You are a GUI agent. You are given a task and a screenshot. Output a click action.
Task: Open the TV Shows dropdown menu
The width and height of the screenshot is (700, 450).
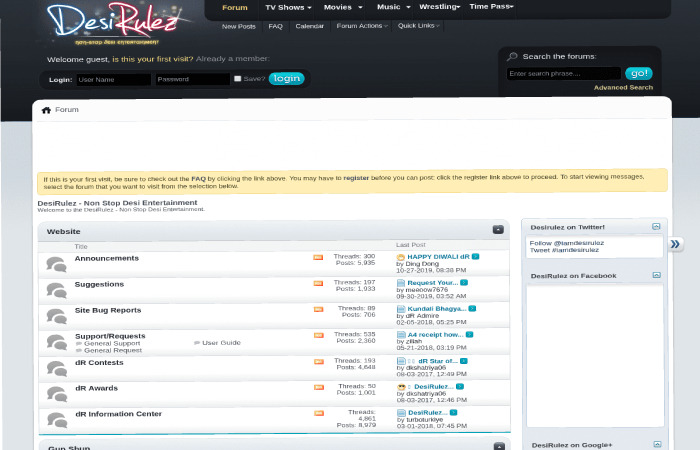pyautogui.click(x=288, y=7)
